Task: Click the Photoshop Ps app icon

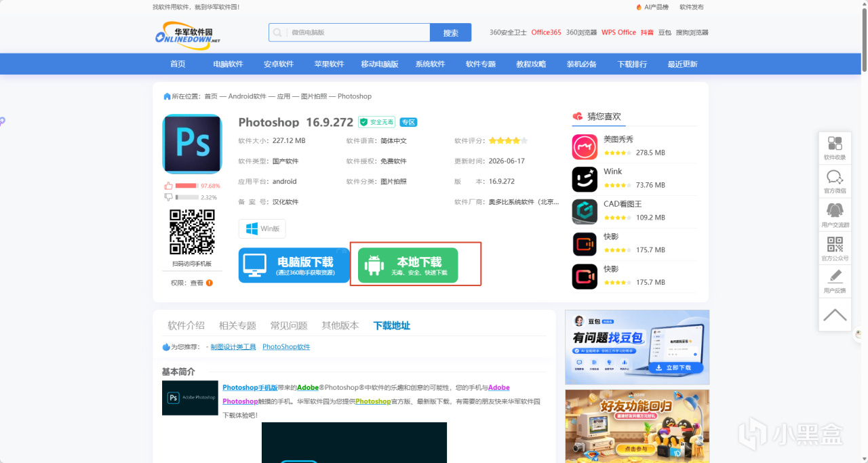Action: (x=192, y=144)
